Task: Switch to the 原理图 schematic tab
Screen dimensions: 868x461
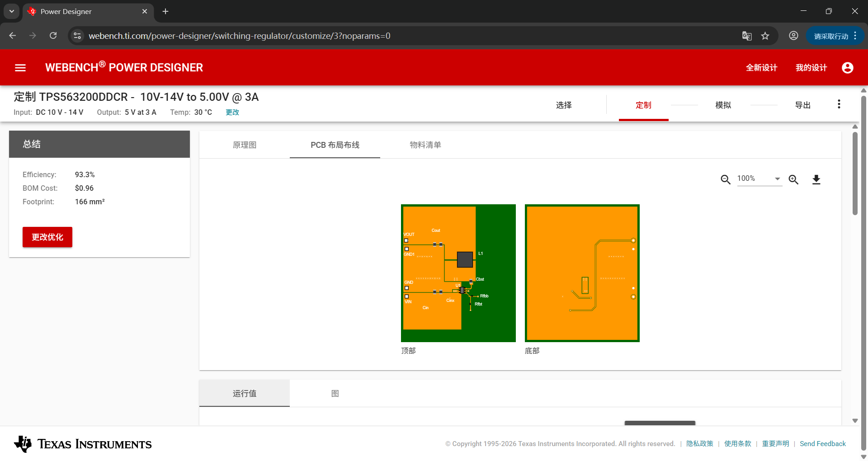Action: tap(245, 145)
